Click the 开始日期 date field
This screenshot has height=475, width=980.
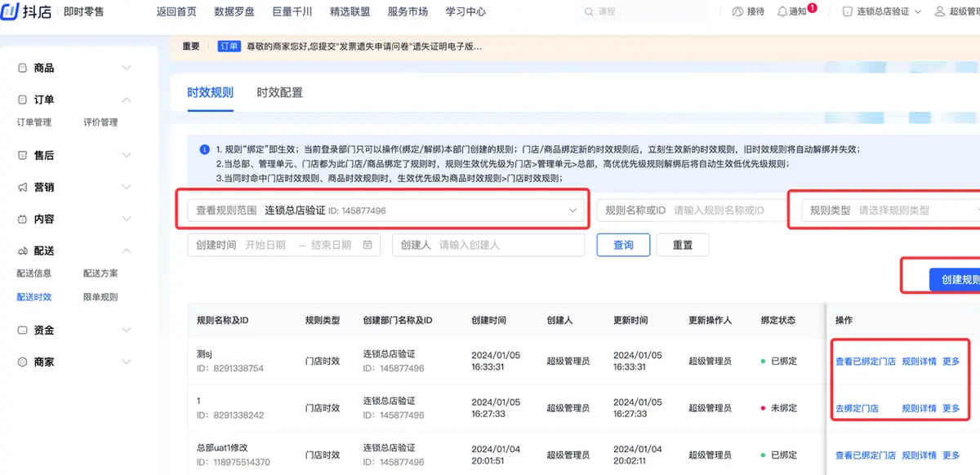coord(265,245)
